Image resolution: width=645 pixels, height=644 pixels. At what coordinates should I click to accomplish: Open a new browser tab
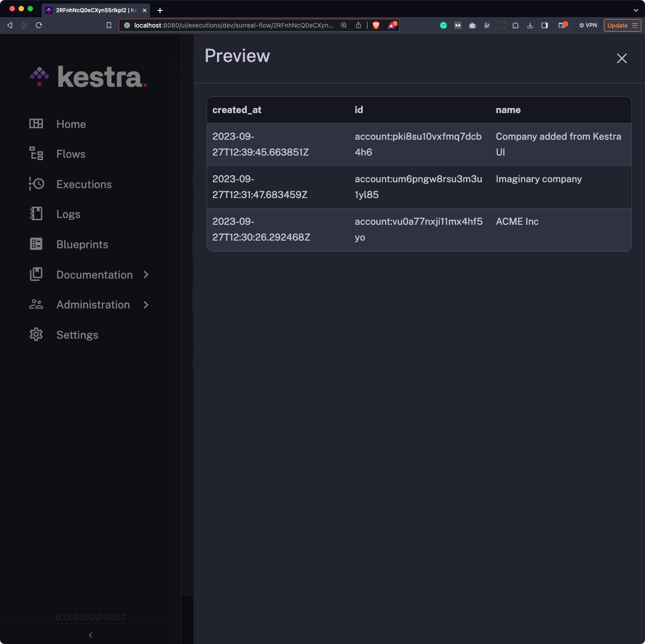click(x=160, y=10)
